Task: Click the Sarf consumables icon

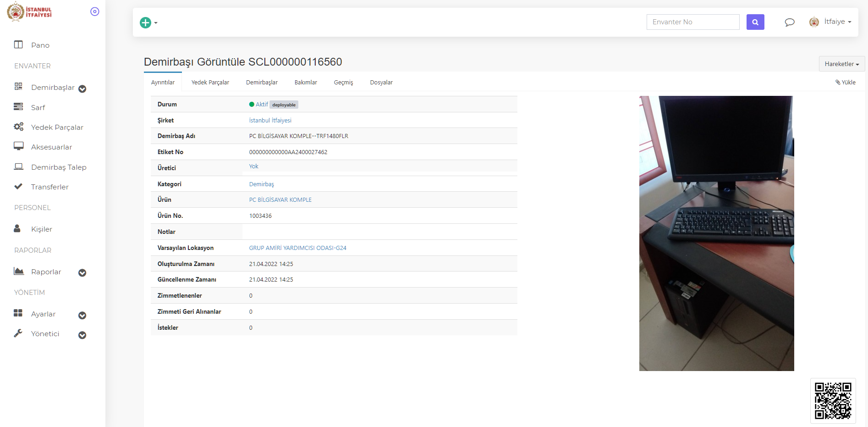Action: tap(18, 106)
